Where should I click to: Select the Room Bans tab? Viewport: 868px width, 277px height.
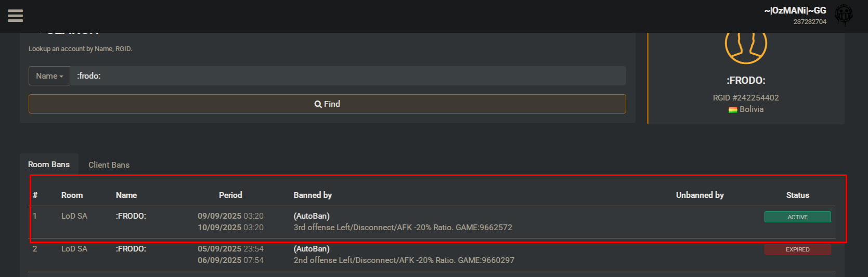49,165
